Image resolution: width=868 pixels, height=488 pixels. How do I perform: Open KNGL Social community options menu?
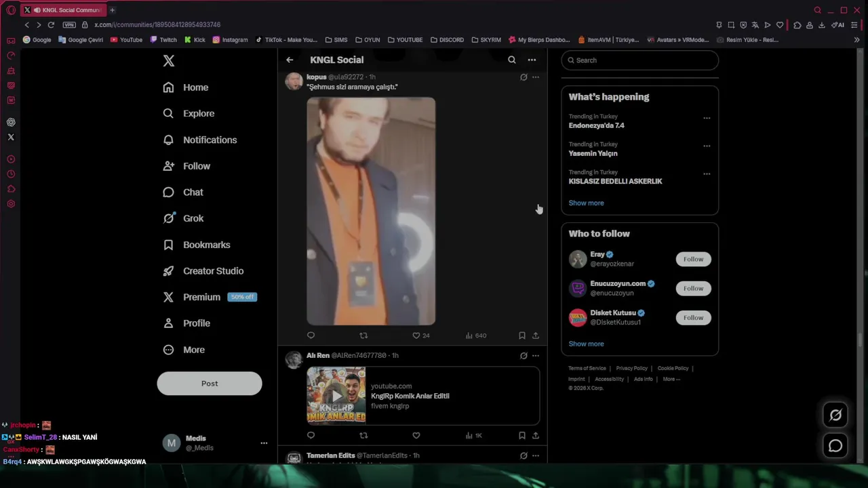532,60
